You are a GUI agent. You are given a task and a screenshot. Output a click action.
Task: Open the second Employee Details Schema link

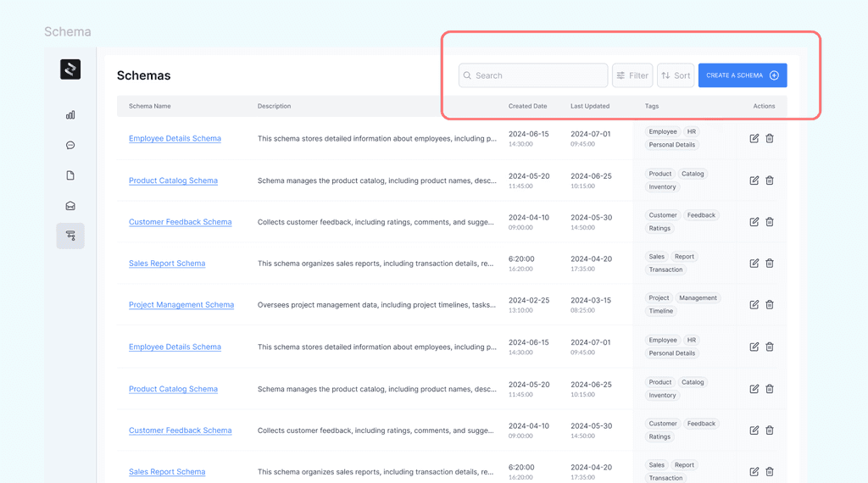(x=175, y=347)
